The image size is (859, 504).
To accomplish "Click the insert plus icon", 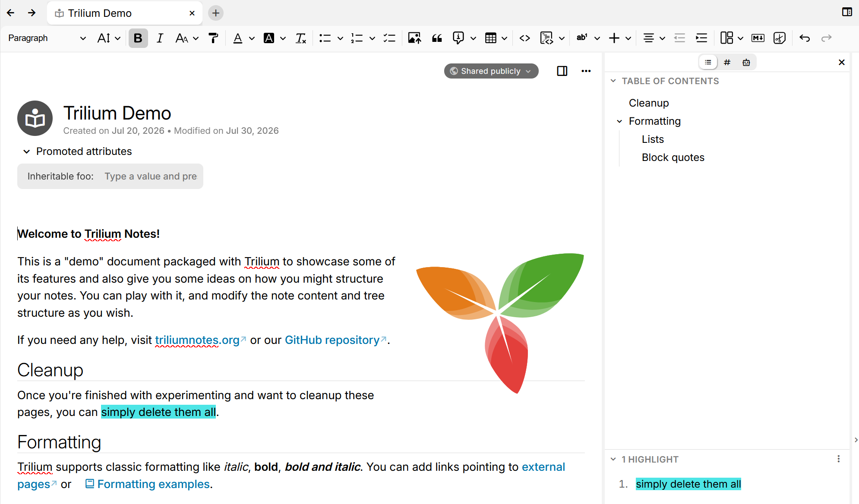I will point(614,38).
